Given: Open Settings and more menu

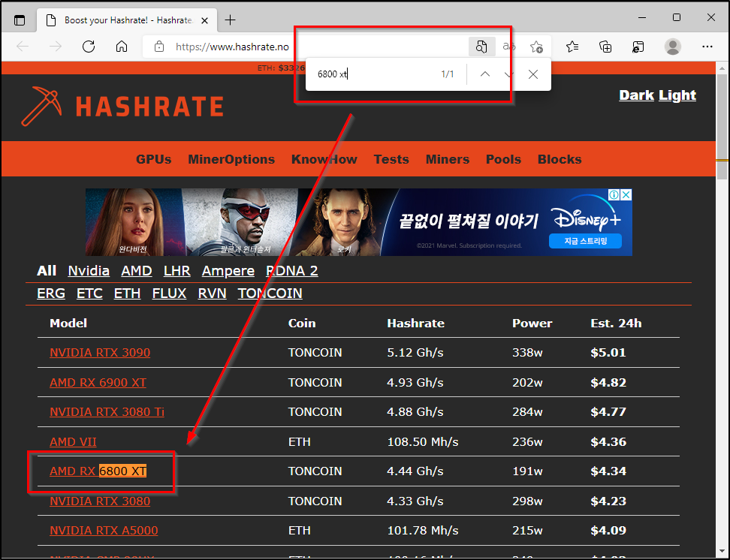Looking at the screenshot, I should coord(707,47).
